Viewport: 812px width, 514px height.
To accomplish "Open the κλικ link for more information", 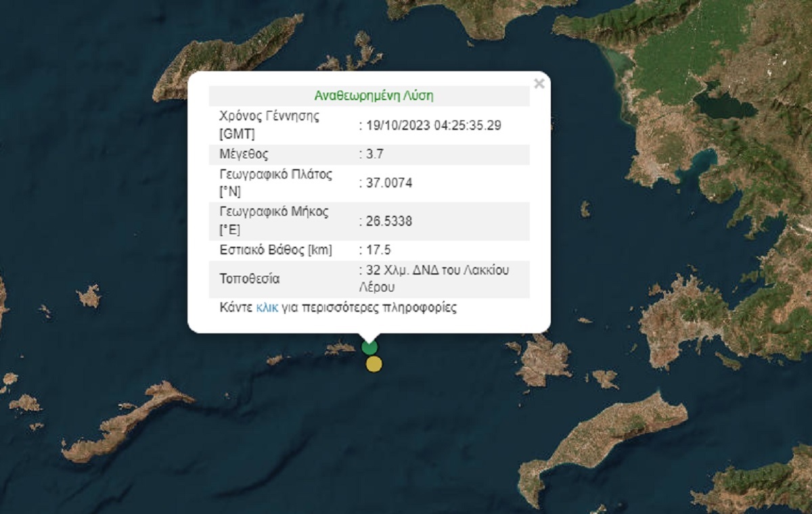I will (x=267, y=308).
